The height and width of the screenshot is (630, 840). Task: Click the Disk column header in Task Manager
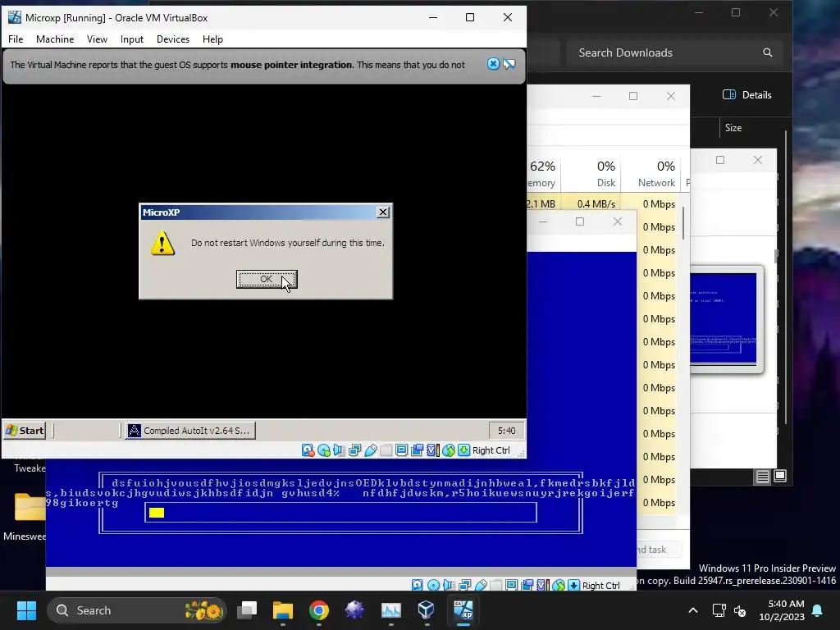click(591, 174)
